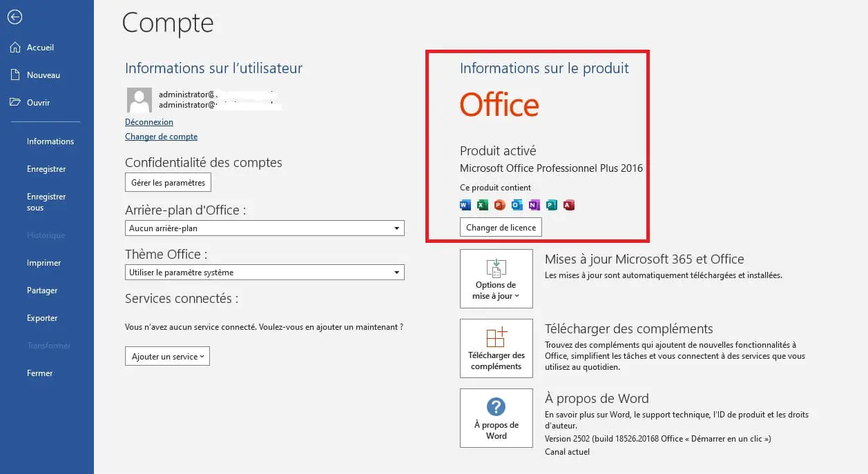Click the Télécharger des compléments button

click(x=496, y=348)
